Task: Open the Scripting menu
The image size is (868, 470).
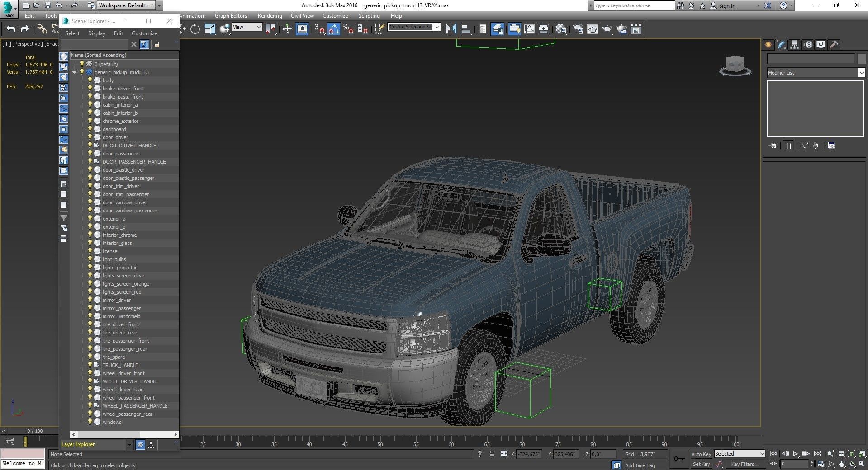Action: coord(369,16)
